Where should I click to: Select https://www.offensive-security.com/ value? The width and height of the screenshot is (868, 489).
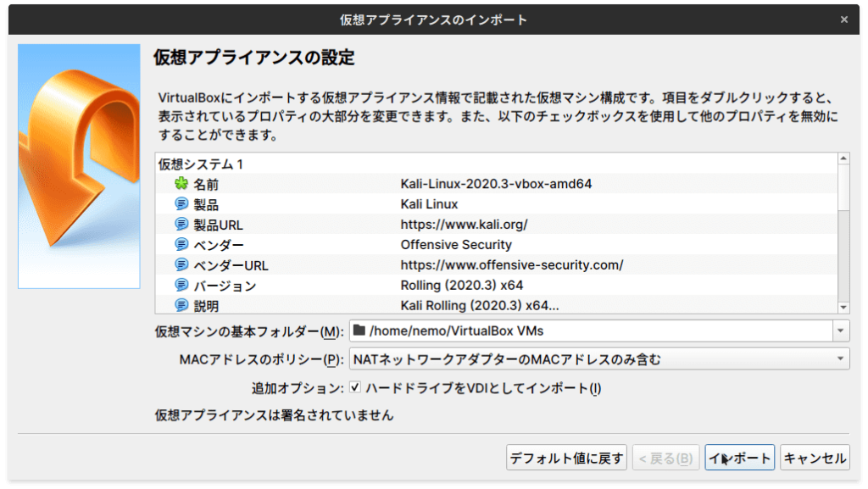(511, 265)
